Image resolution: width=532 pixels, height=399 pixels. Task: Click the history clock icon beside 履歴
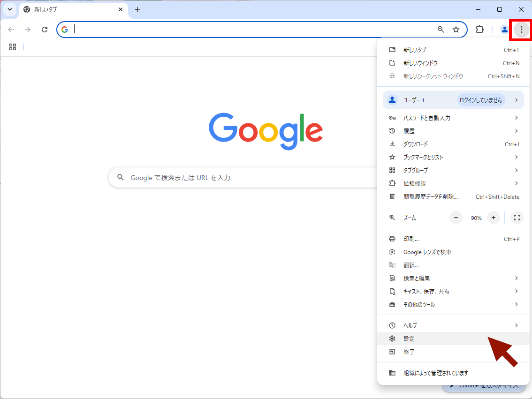point(392,130)
